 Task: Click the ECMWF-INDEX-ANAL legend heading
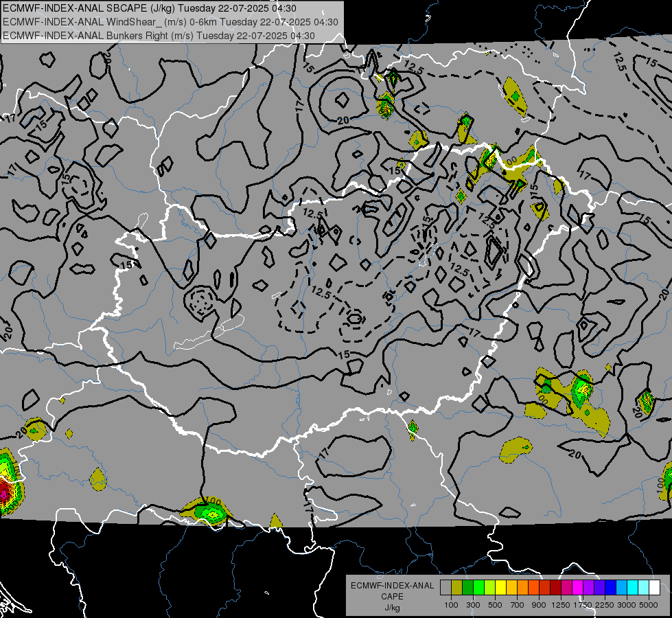pyautogui.click(x=393, y=586)
